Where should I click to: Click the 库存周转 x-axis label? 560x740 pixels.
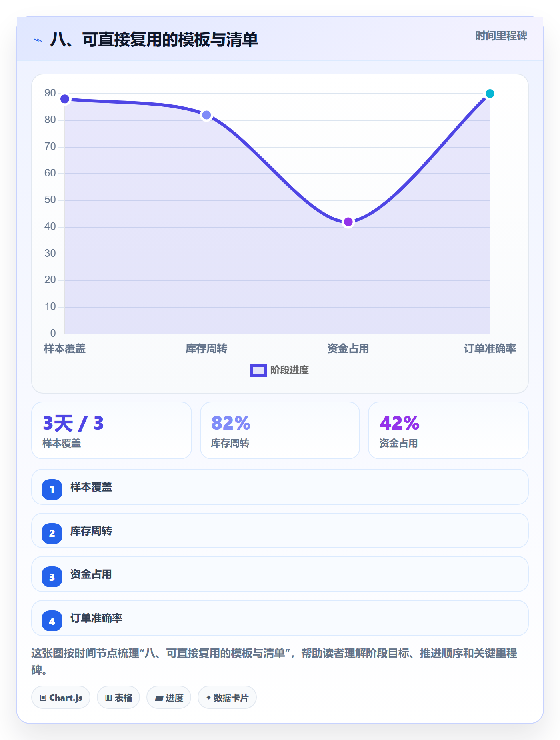coord(206,349)
